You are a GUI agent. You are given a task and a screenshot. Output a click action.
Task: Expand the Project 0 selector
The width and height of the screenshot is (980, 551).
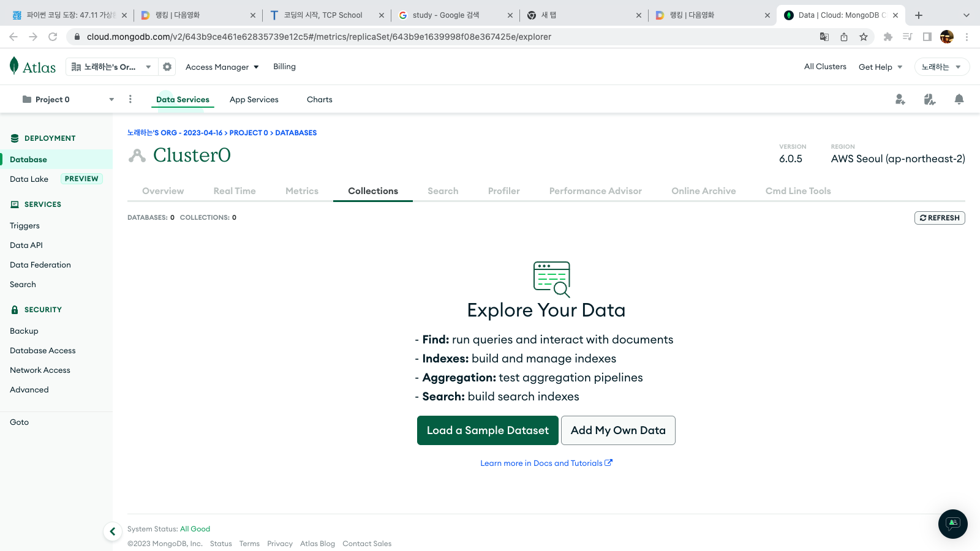coord(69,99)
